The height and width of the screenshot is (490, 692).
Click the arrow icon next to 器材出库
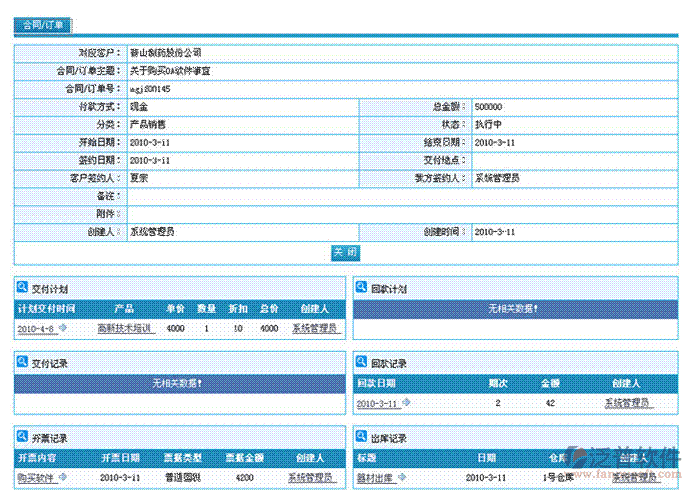[x=402, y=477]
